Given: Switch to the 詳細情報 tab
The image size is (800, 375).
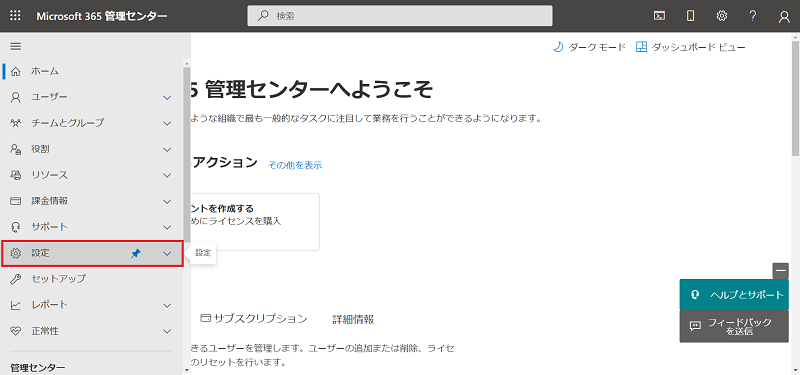Looking at the screenshot, I should coord(353,319).
